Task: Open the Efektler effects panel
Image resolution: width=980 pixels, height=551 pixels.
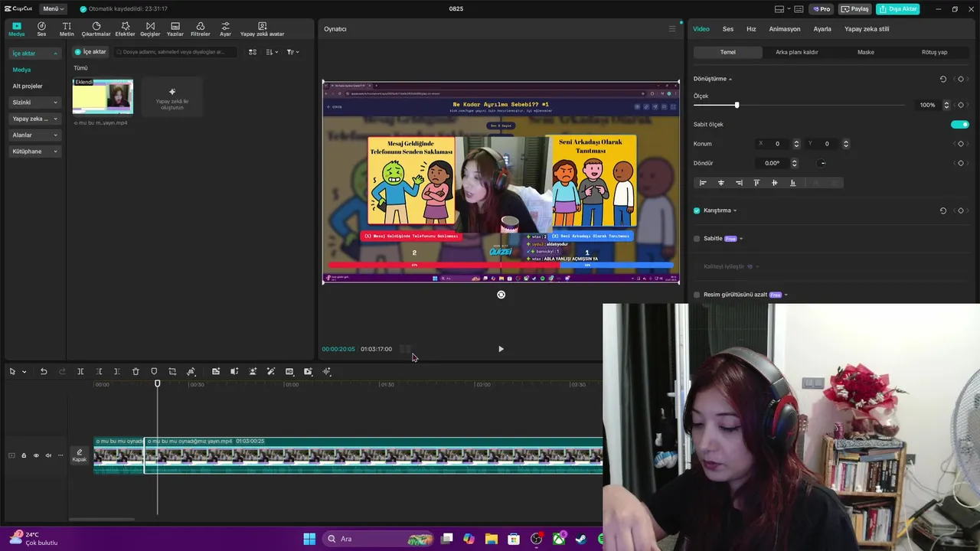Action: coord(125,29)
